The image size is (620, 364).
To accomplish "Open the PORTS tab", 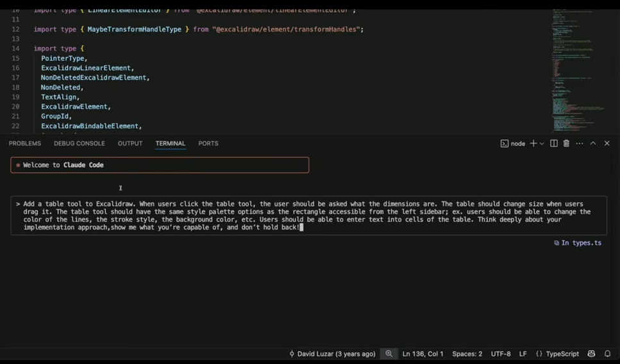I will [208, 144].
